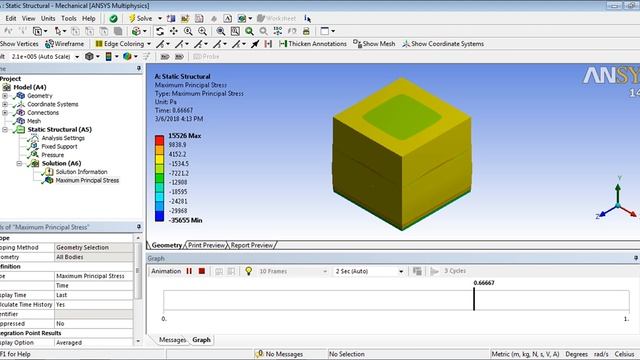Open the Tools menu

69,18
